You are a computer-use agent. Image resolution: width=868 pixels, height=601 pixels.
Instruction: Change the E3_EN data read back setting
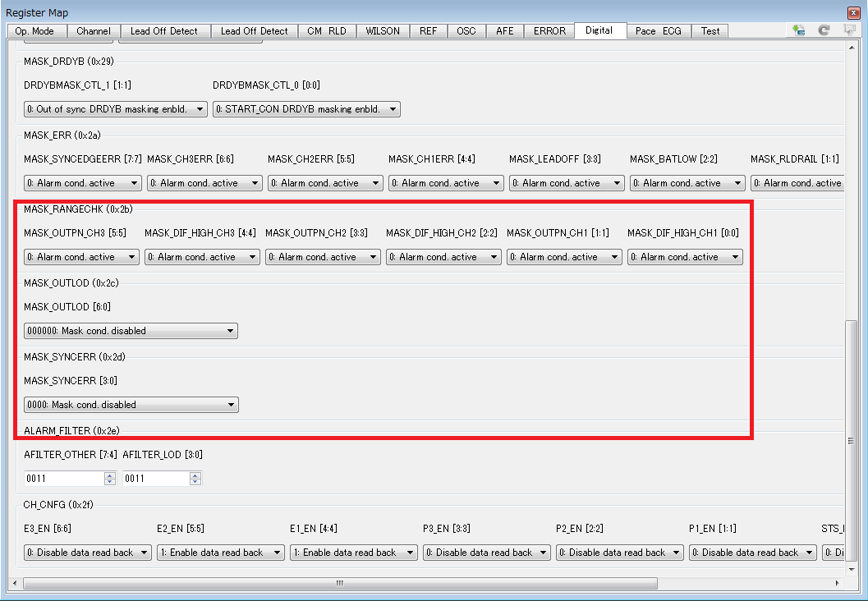point(87,552)
